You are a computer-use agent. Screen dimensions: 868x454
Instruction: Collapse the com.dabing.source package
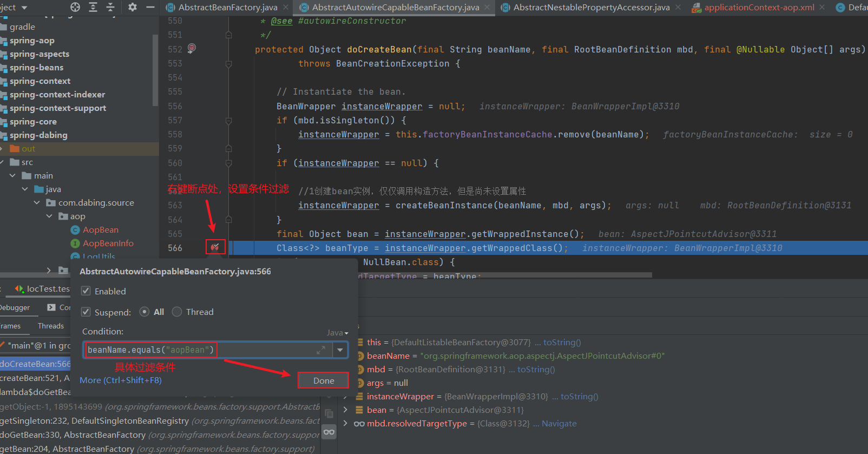(37, 203)
